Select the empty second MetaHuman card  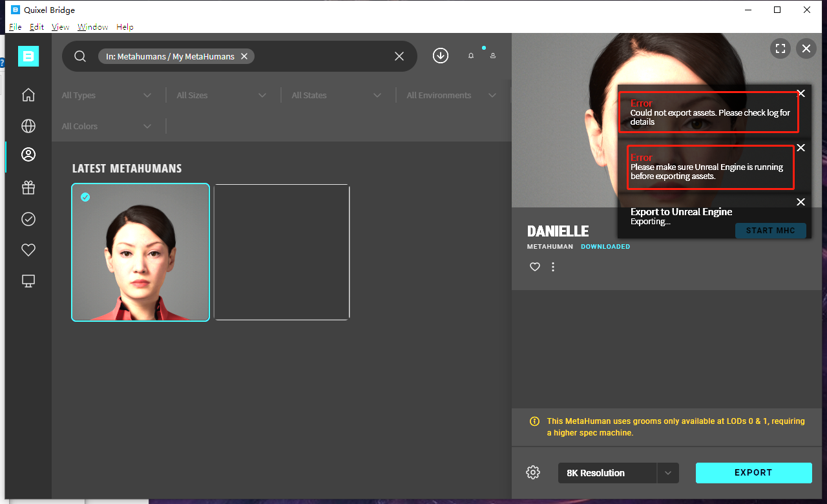tap(282, 253)
